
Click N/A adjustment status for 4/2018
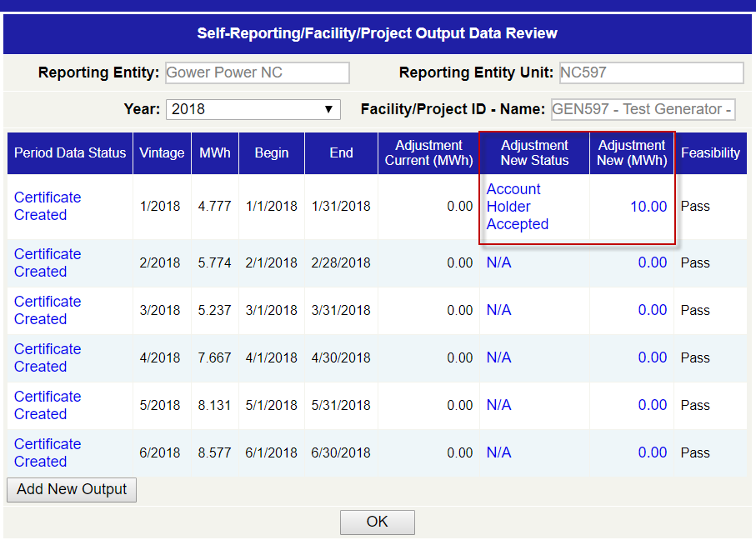tap(498, 357)
